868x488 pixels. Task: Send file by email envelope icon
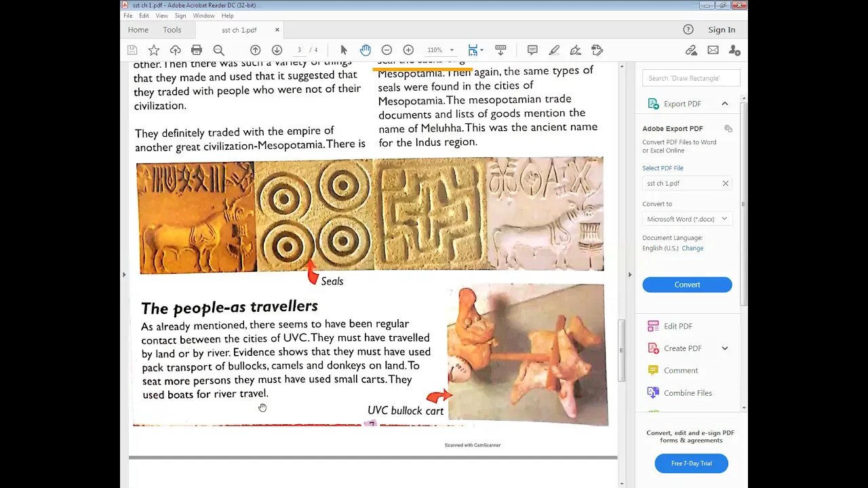[x=713, y=50]
